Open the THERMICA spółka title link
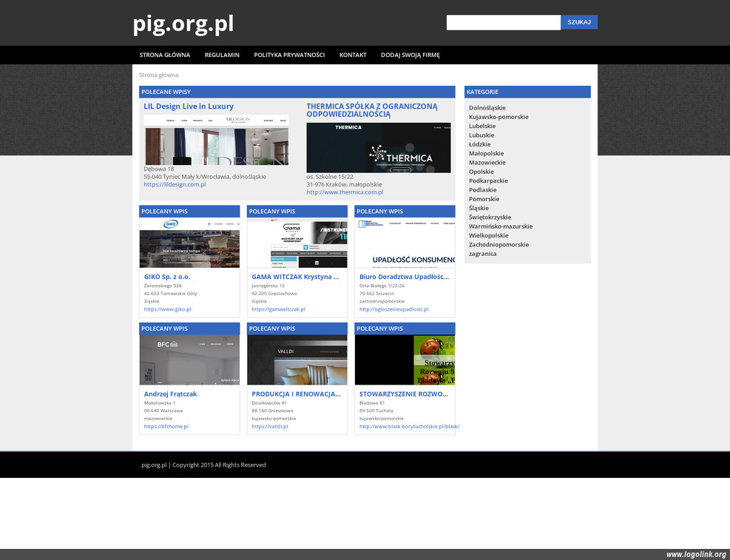This screenshot has height=560, width=730. (x=372, y=110)
